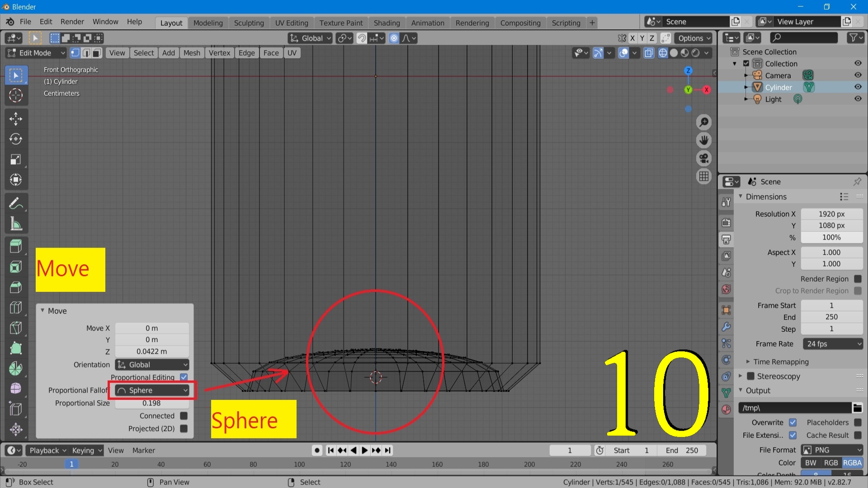The width and height of the screenshot is (868, 488).
Task: Open the File menu
Action: [x=25, y=22]
